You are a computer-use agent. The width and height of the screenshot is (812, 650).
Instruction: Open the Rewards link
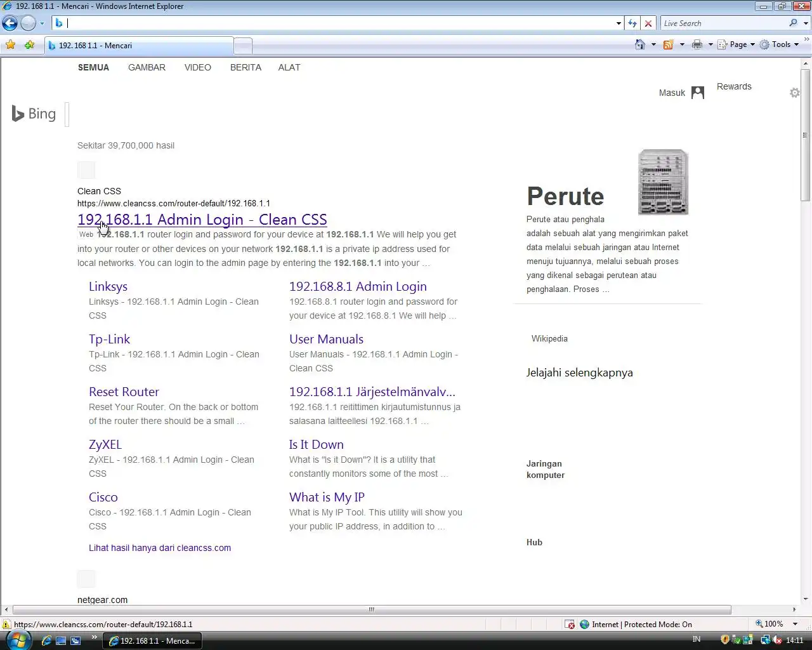[734, 86]
